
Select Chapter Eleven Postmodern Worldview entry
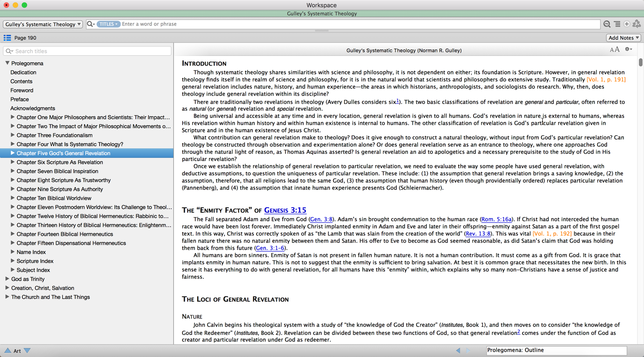click(94, 207)
